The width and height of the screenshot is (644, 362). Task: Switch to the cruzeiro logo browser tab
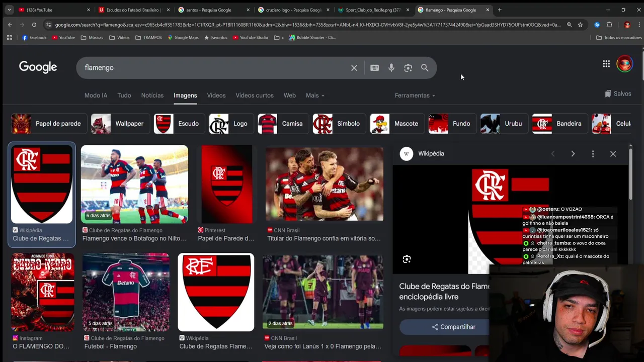click(x=295, y=10)
